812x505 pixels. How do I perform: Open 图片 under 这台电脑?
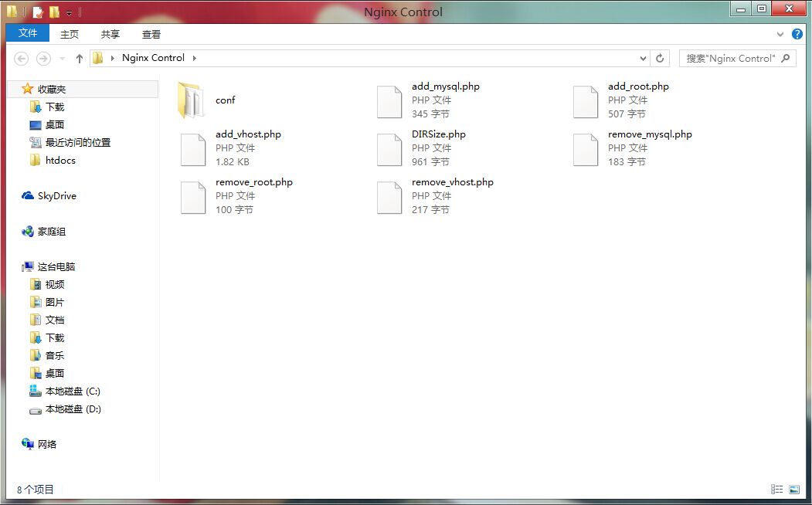[x=47, y=302]
